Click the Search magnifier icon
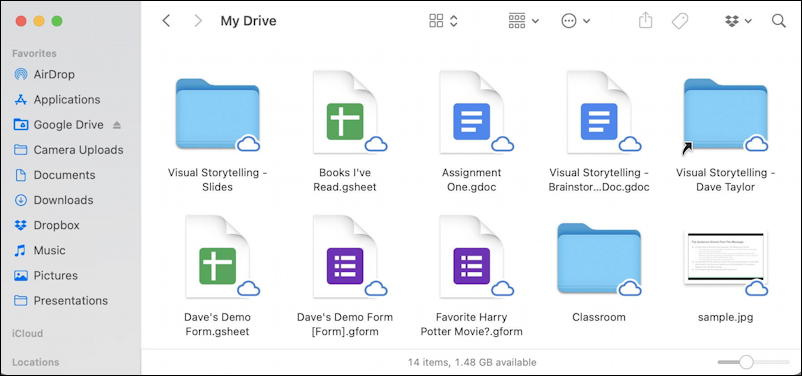This screenshot has width=802, height=376. [778, 21]
